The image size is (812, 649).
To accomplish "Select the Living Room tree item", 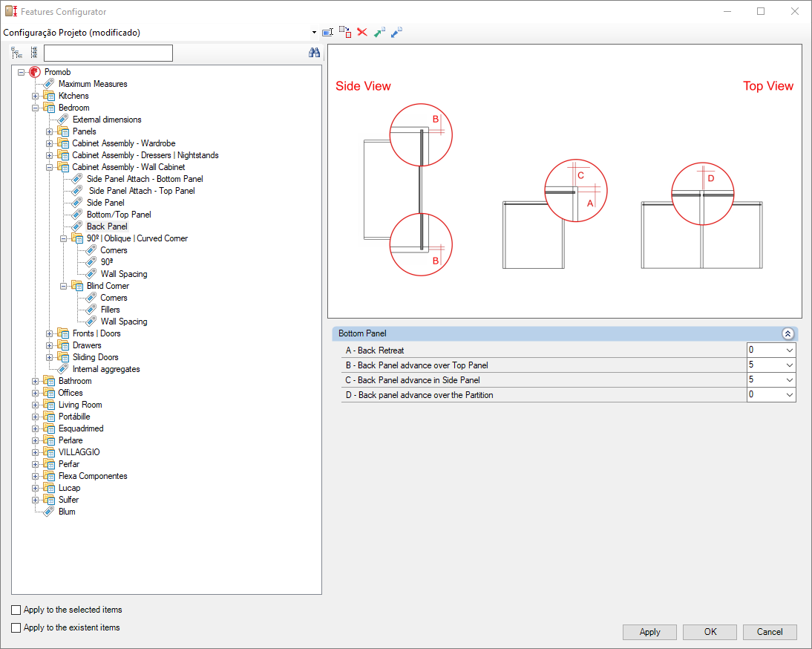I will click(x=80, y=405).
